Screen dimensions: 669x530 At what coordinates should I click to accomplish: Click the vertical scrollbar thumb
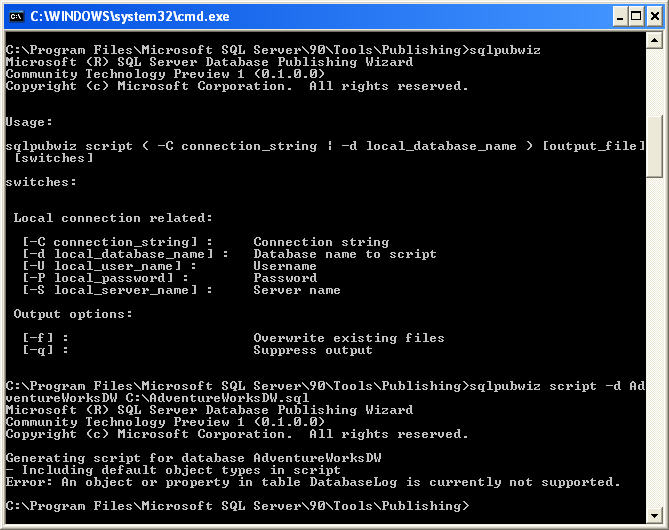click(655, 145)
